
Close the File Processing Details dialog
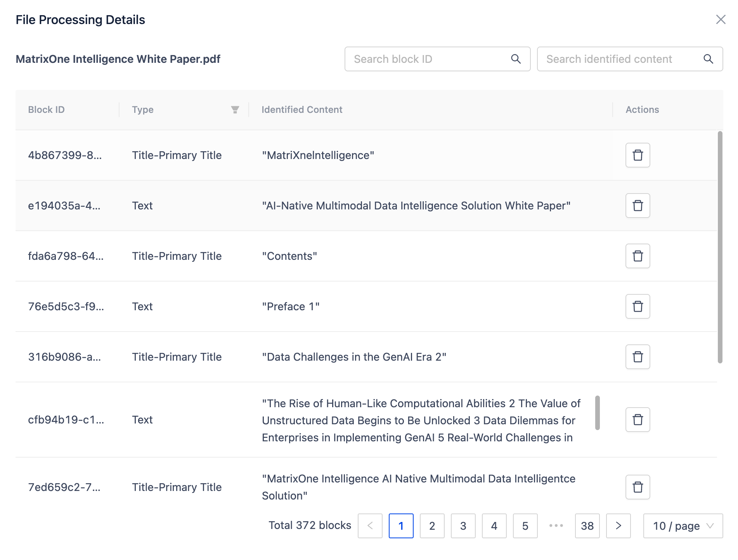(x=721, y=19)
